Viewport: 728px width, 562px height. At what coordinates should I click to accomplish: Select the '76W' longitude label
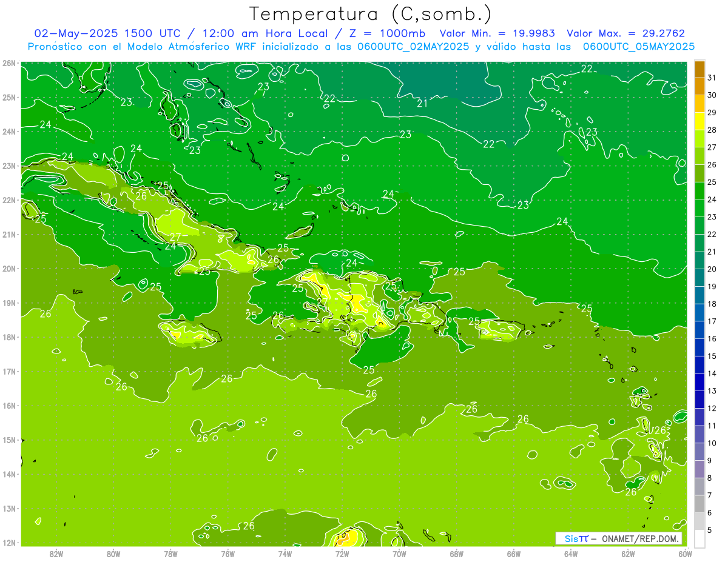[x=227, y=554]
